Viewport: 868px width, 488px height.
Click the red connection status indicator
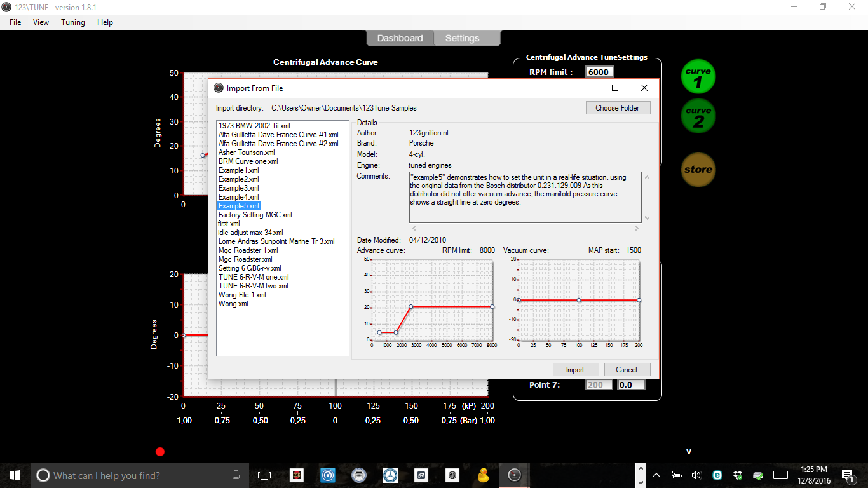tap(160, 452)
